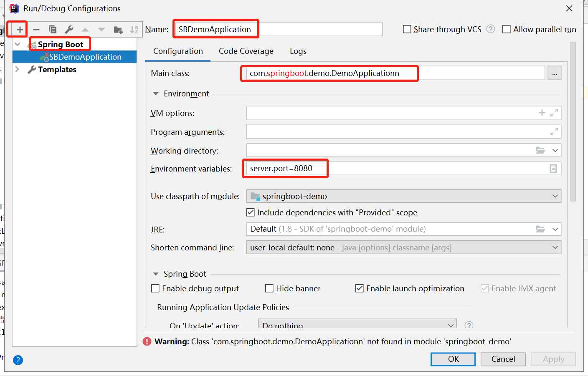Click the Main class input field

pos(395,73)
